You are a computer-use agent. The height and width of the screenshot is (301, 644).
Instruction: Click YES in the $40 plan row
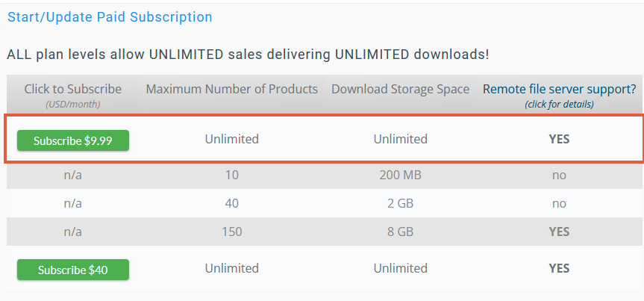tap(559, 268)
